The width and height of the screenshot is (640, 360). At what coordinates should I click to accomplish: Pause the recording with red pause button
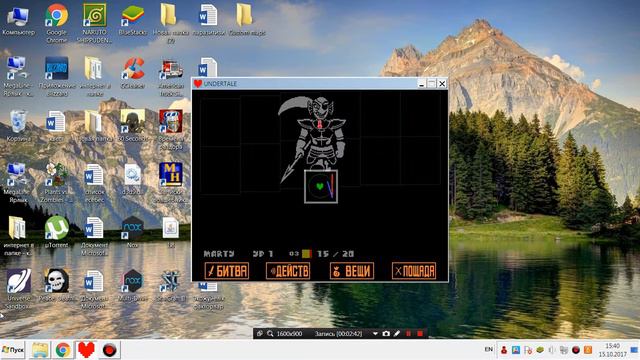(408, 333)
